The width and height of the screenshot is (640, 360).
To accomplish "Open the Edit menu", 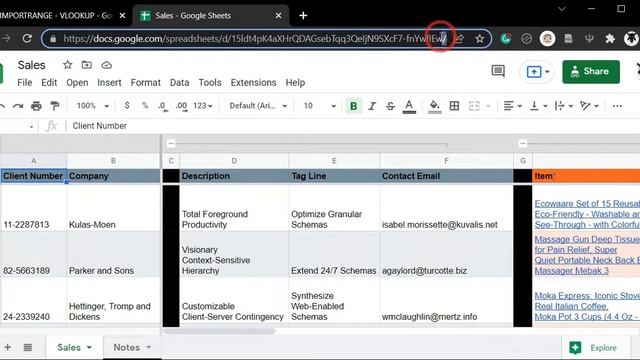I will [x=49, y=82].
